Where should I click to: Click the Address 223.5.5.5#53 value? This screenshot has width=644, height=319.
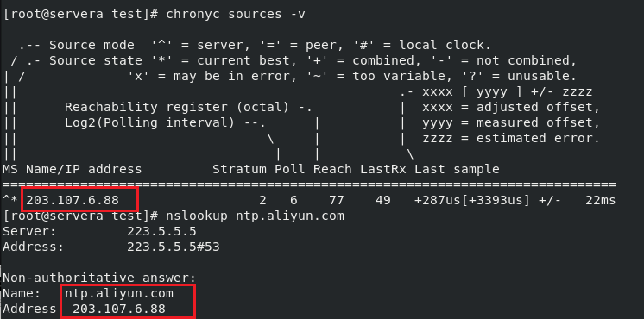tap(174, 247)
